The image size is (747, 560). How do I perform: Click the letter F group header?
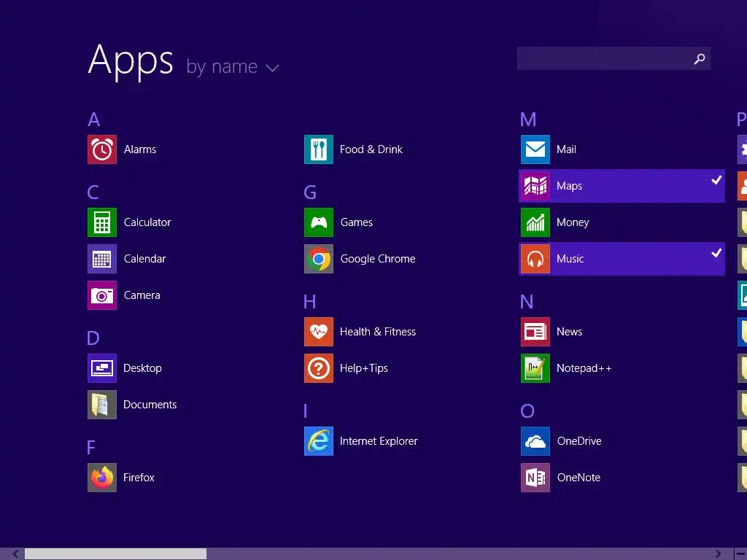(x=91, y=448)
